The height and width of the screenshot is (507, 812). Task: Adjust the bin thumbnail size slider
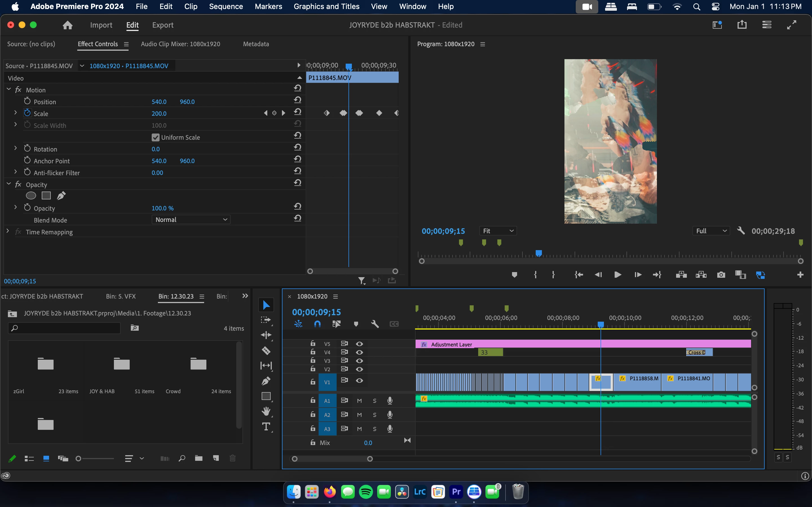(x=79, y=458)
